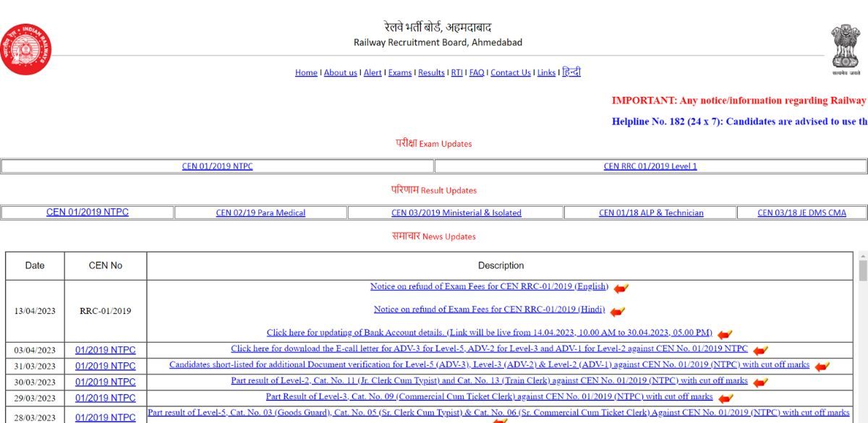Open Part result of Level-2 Cat. No. 11

[x=489, y=380]
